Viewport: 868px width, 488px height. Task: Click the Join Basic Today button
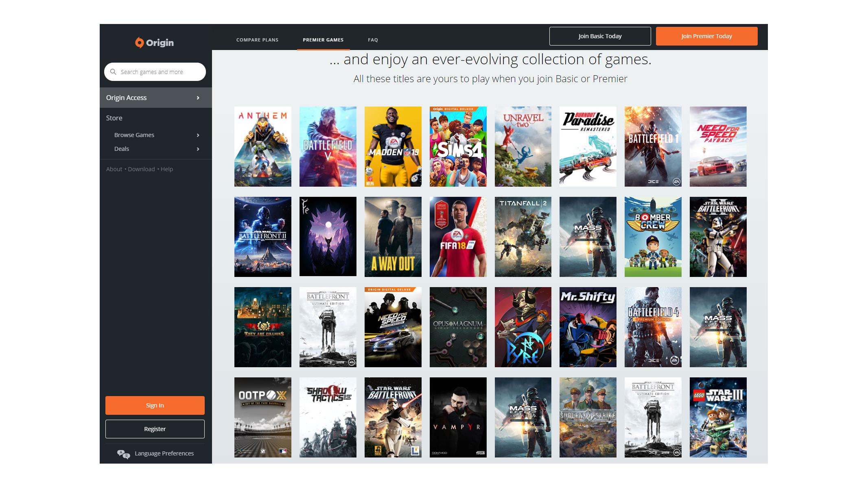pos(600,36)
